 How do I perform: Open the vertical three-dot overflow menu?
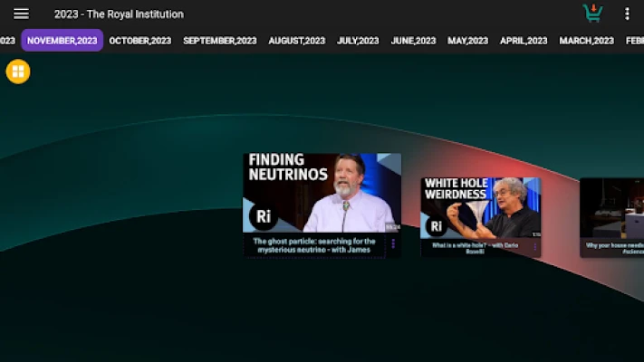pos(627,14)
